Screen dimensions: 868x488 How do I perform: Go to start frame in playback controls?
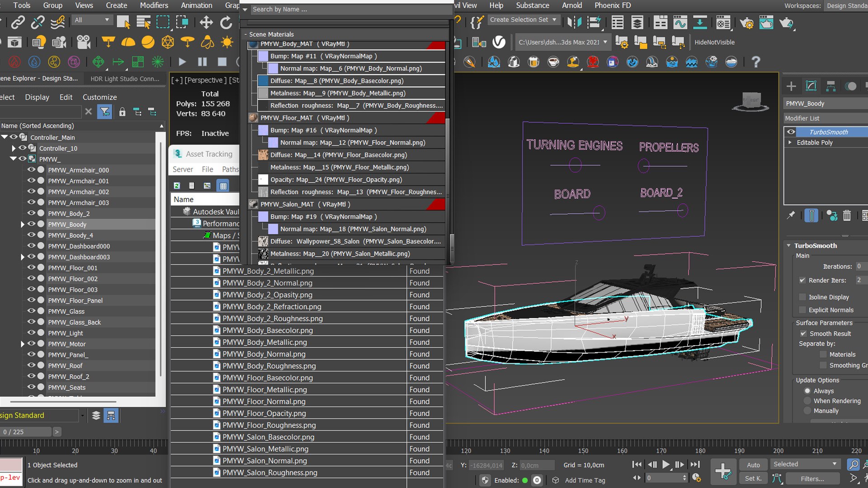tap(637, 464)
